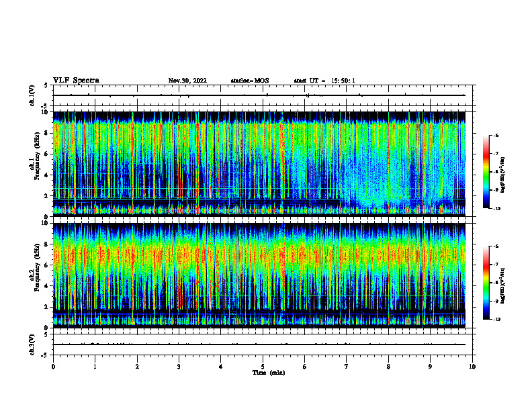Click inside the ch.1 spectrogram panel
The width and height of the screenshot is (532, 411).
(x=259, y=164)
